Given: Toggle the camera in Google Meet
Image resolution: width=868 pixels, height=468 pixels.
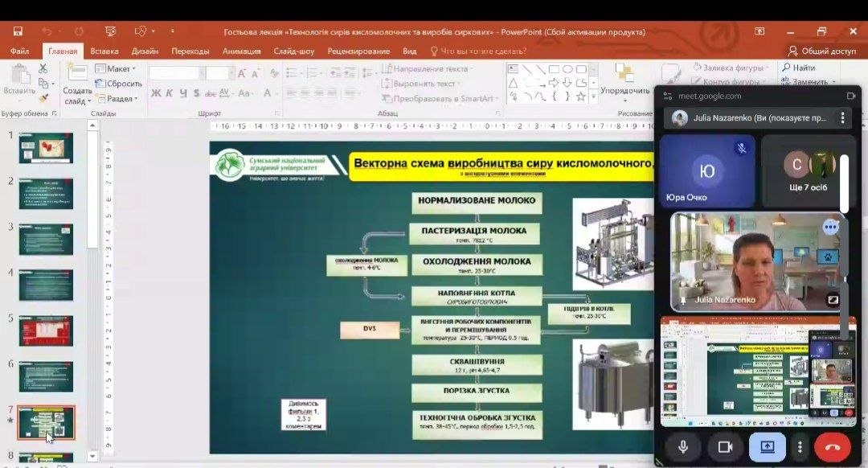Looking at the screenshot, I should [725, 447].
